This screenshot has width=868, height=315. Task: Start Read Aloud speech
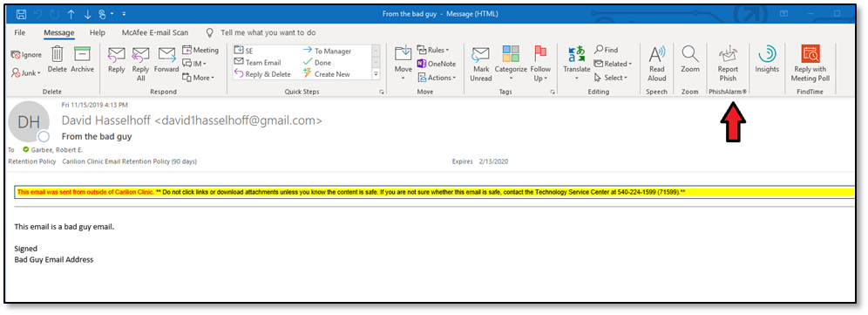pyautogui.click(x=656, y=63)
